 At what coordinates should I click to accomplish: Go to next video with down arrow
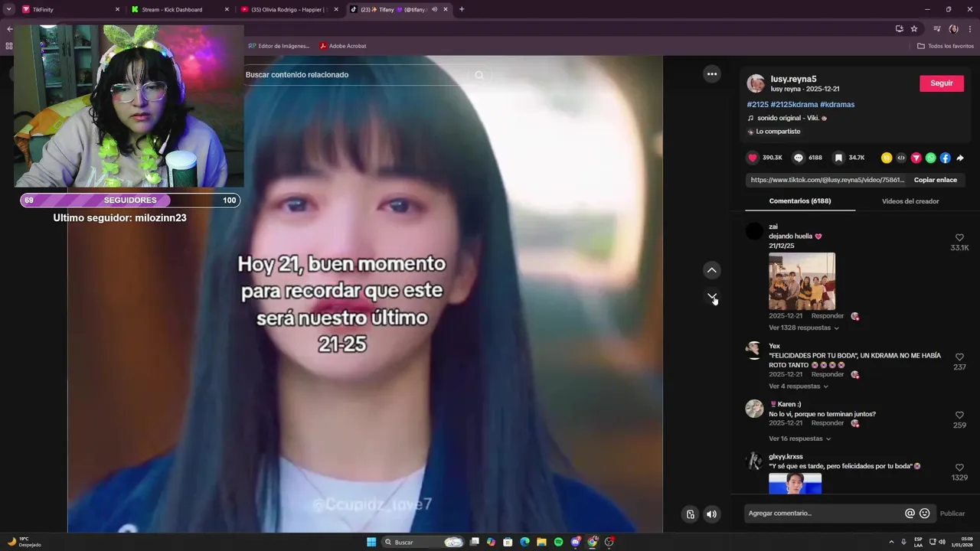tap(712, 296)
